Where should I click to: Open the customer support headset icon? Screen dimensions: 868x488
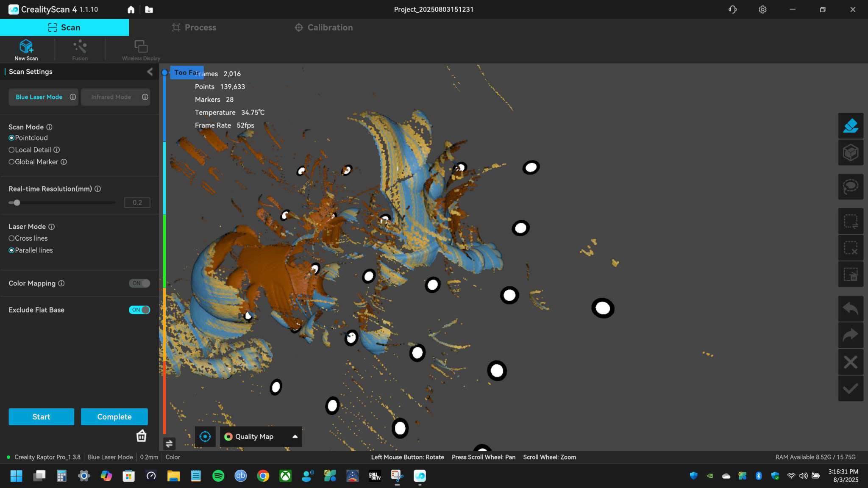732,9
